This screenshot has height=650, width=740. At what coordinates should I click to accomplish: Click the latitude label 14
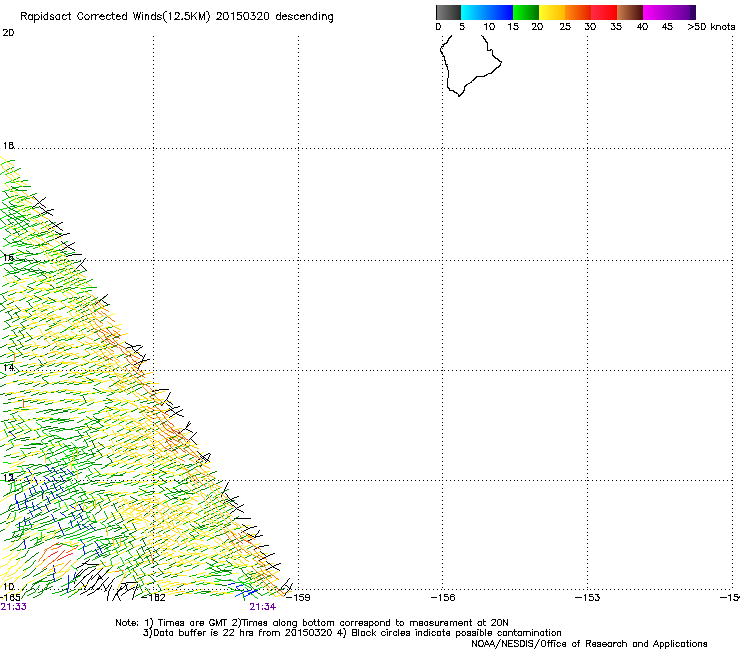[8, 368]
